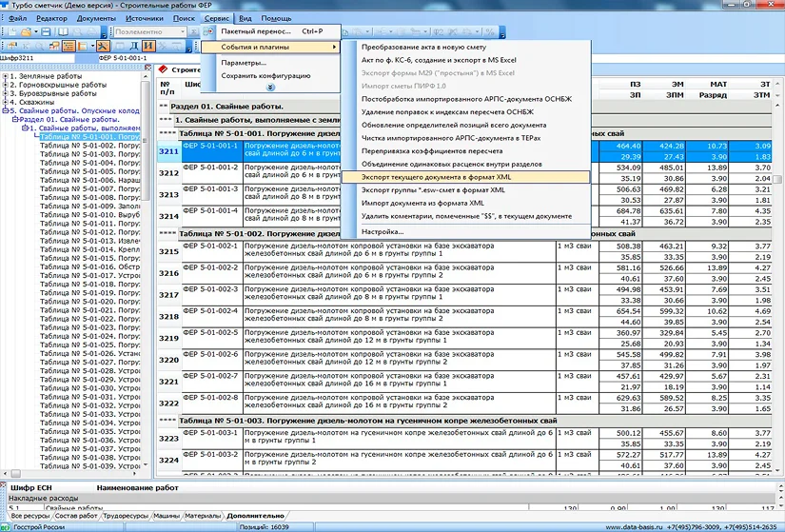
Task: Switch to the Трудоресурсы tab
Action: [x=126, y=516]
